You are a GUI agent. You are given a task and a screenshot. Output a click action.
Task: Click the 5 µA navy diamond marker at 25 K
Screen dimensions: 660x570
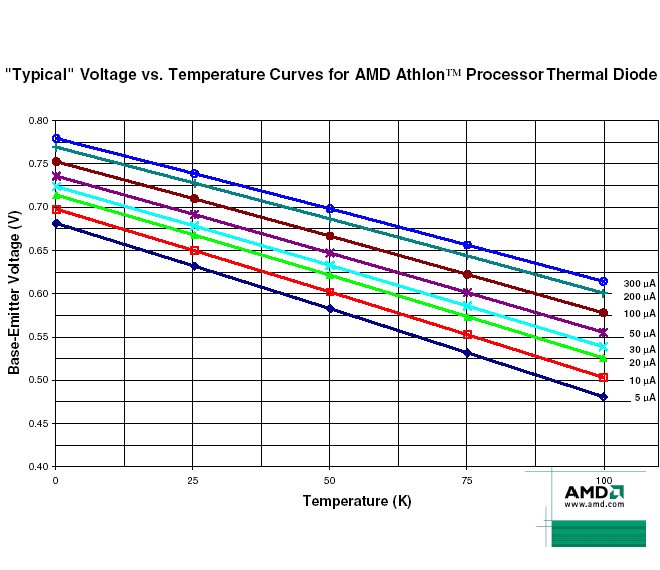(x=194, y=266)
